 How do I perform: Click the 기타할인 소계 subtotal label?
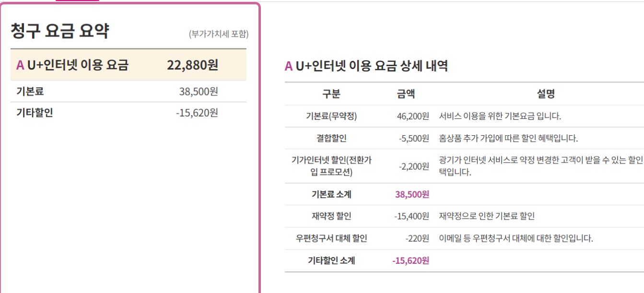tap(331, 261)
